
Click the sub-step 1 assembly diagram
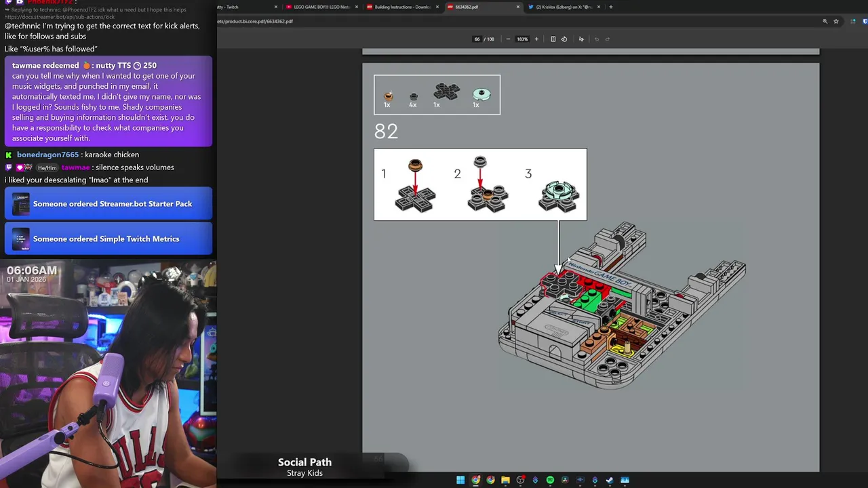click(414, 185)
